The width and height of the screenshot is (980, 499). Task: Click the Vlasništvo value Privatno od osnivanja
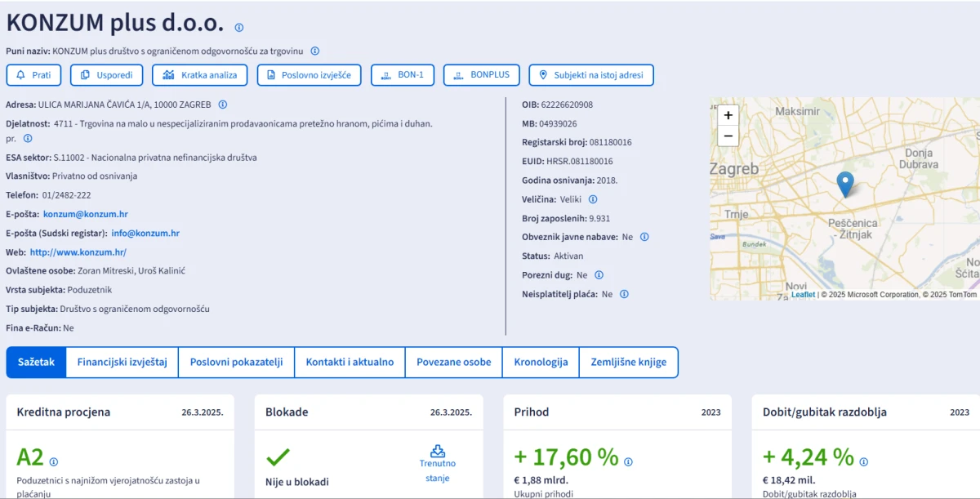pos(95,176)
